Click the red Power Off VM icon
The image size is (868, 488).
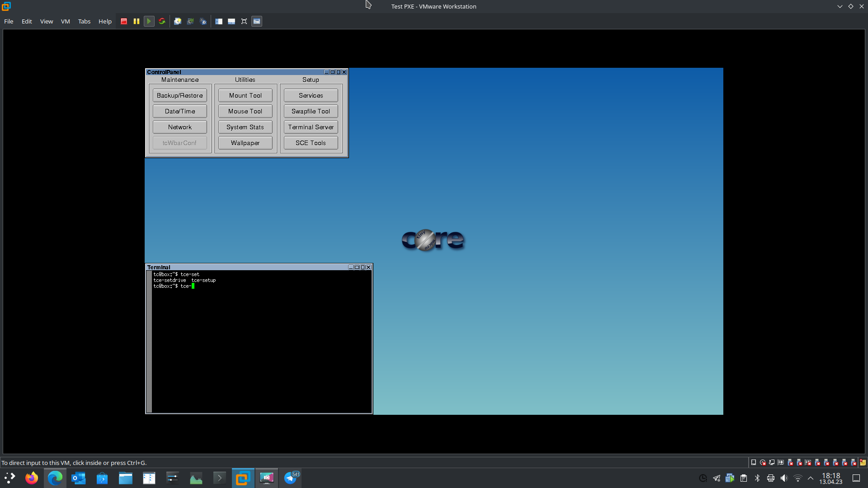tap(124, 21)
